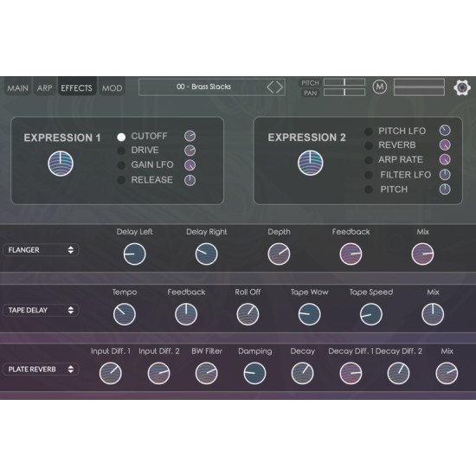The height and width of the screenshot is (476, 476).
Task: Toggle the CUTOFF assignment radio button
Action: [121, 138]
